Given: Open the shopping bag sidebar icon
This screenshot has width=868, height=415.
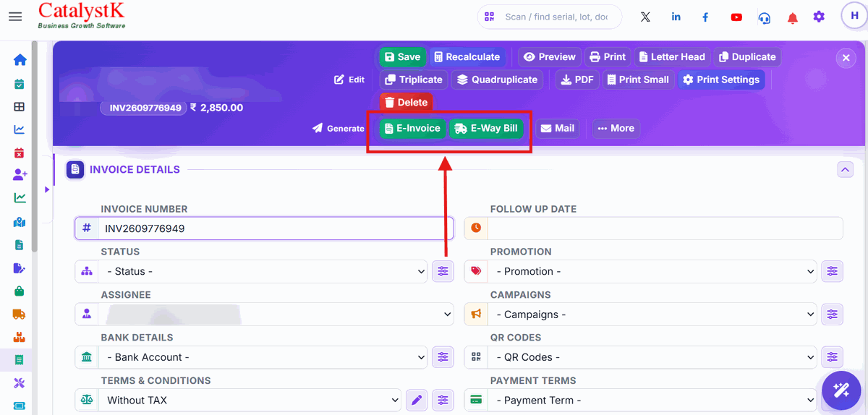Looking at the screenshot, I should (x=20, y=291).
